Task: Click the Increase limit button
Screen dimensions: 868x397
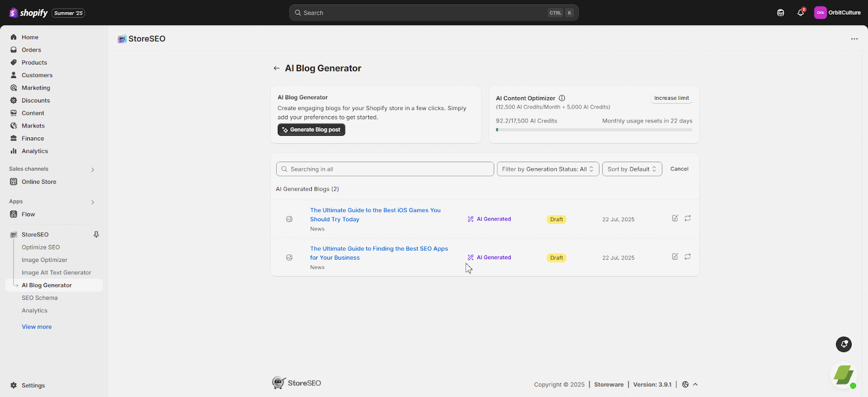Action: [x=671, y=98]
